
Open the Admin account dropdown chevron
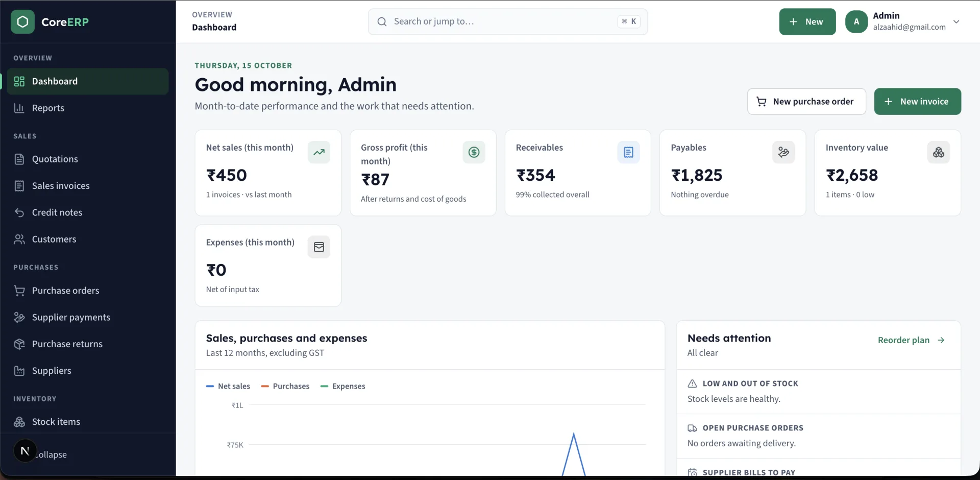click(957, 21)
